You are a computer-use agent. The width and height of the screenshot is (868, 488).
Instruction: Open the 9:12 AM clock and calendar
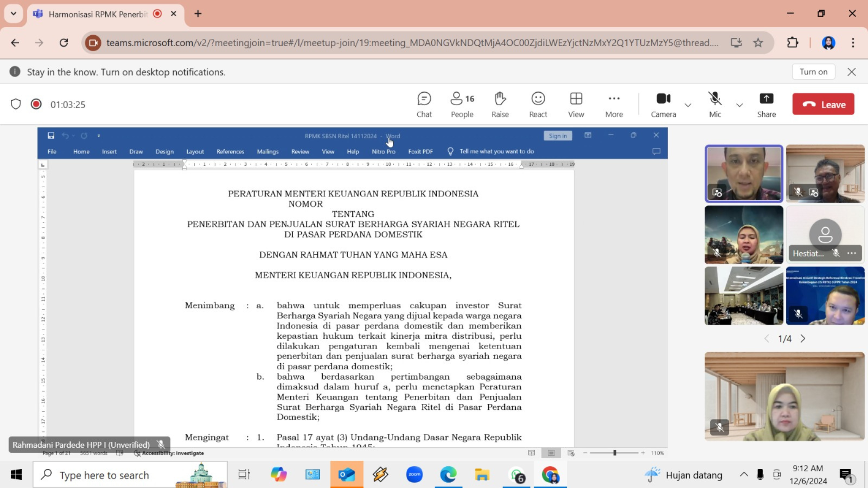[808, 474]
